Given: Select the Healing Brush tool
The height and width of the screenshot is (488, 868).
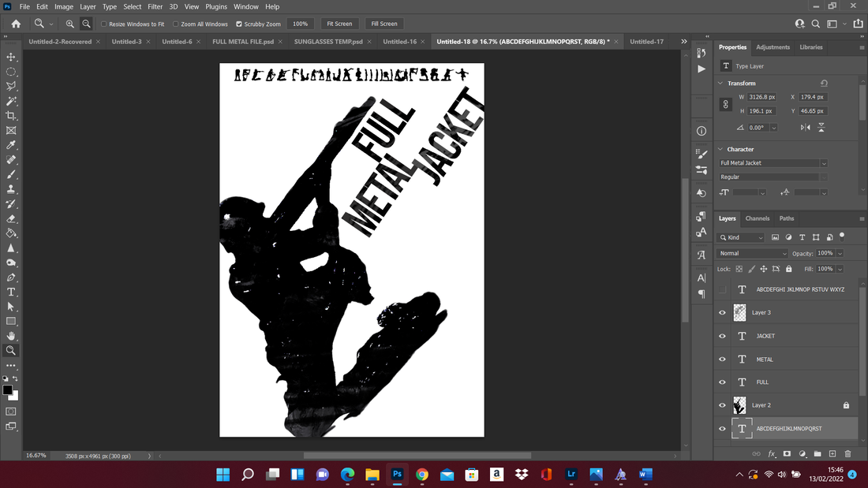Looking at the screenshot, I should [11, 160].
